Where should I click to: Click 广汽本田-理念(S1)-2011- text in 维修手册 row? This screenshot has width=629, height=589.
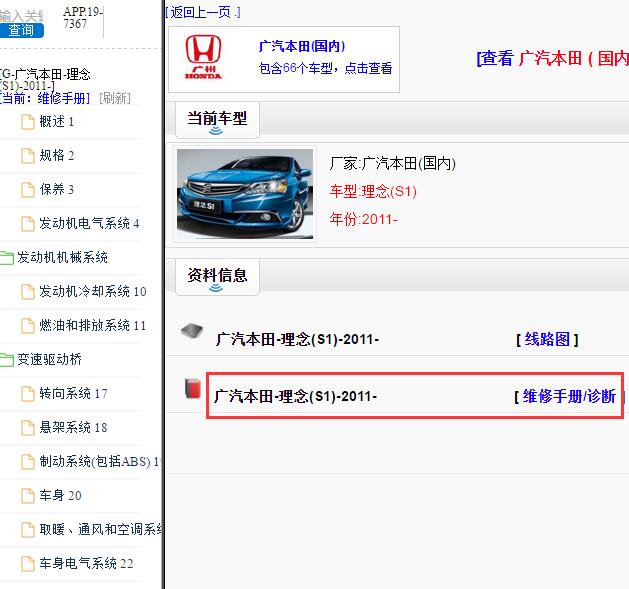(296, 396)
